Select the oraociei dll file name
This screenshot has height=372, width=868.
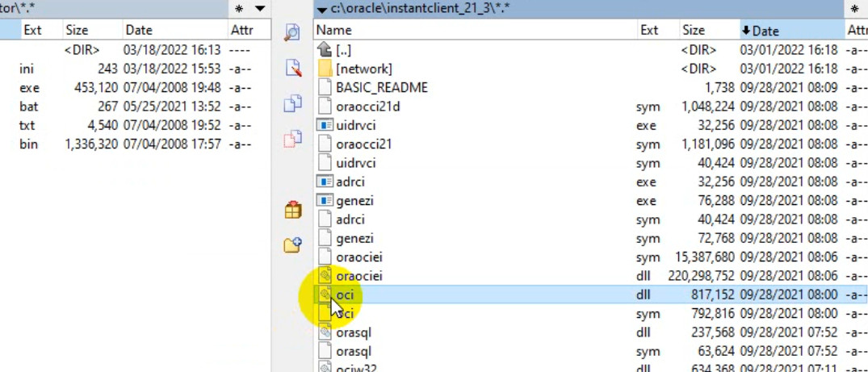[359, 276]
